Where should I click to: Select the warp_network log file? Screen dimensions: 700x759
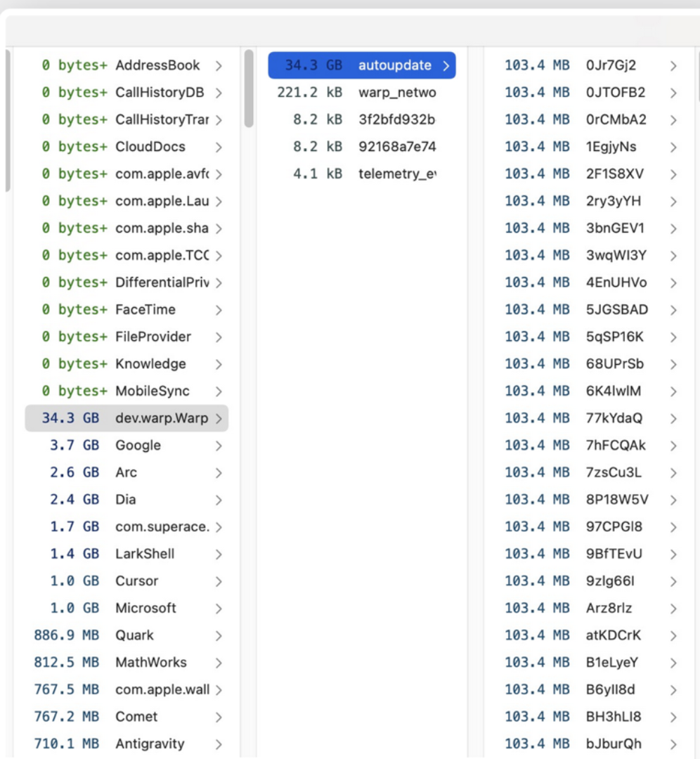pos(396,93)
